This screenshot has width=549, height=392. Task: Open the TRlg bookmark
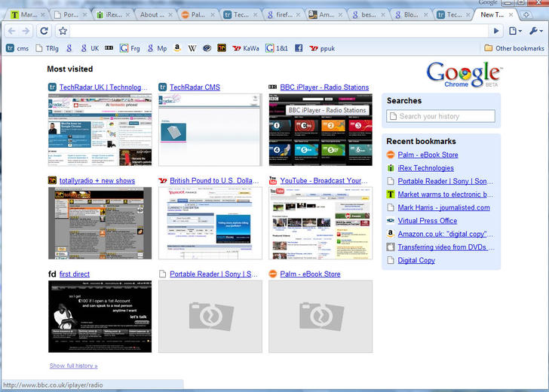pos(47,48)
